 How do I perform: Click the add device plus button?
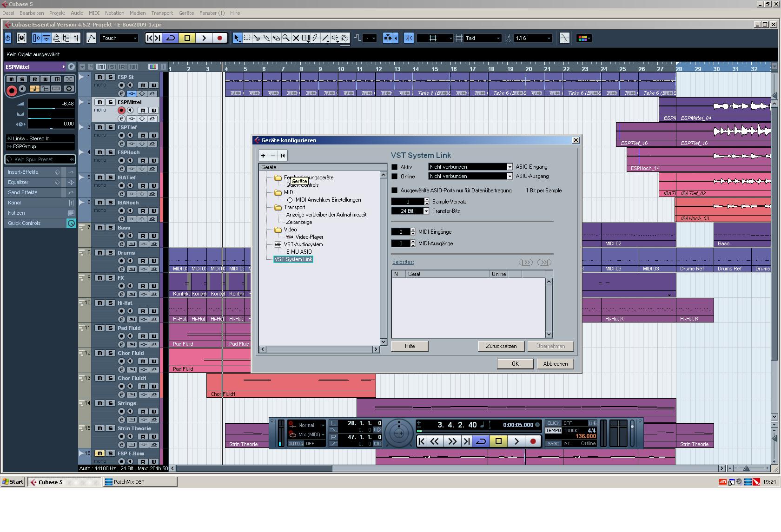point(263,156)
